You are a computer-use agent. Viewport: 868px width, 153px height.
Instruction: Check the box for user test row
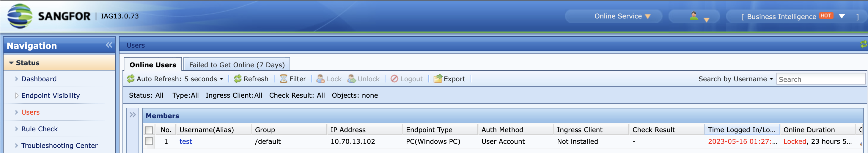pyautogui.click(x=149, y=141)
